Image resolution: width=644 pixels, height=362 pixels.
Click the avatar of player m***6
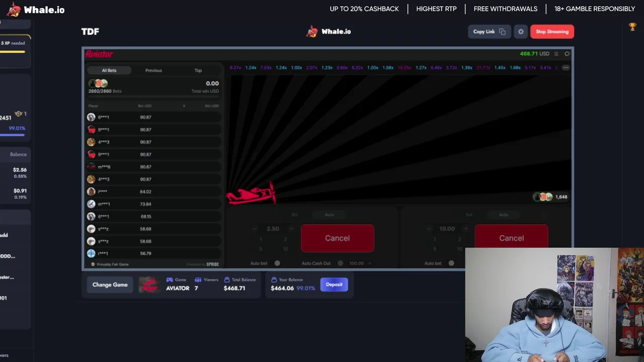91,166
